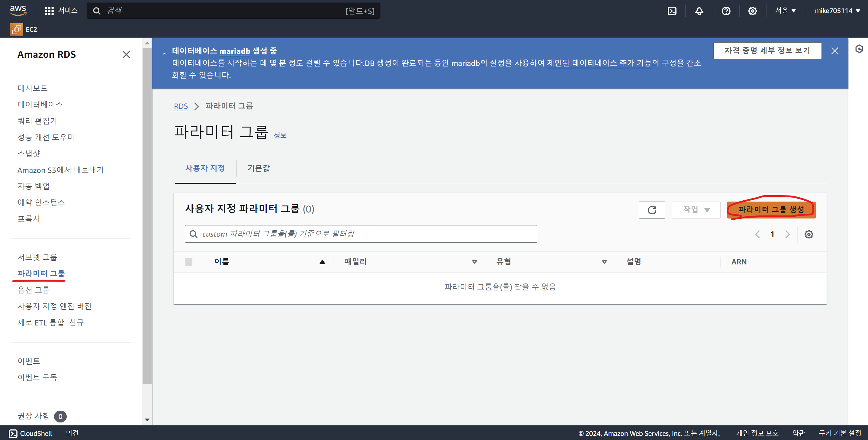Open the notifications bell
868x440 pixels.
[699, 11]
